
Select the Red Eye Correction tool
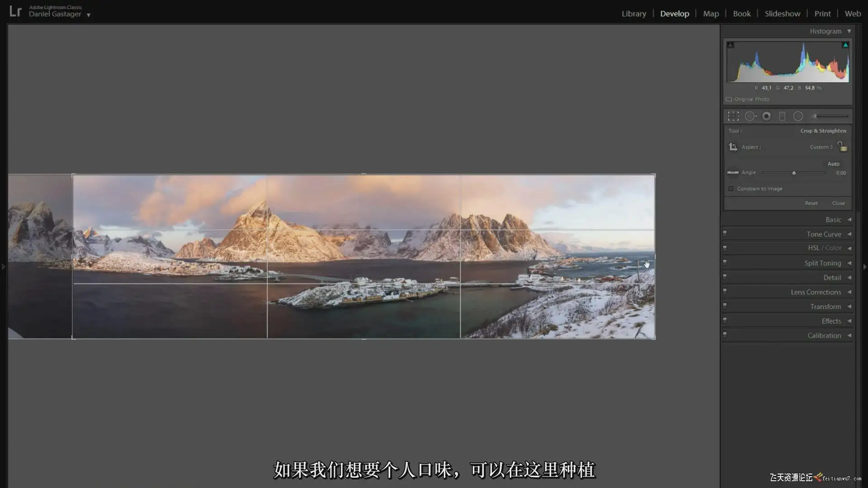[x=766, y=116]
